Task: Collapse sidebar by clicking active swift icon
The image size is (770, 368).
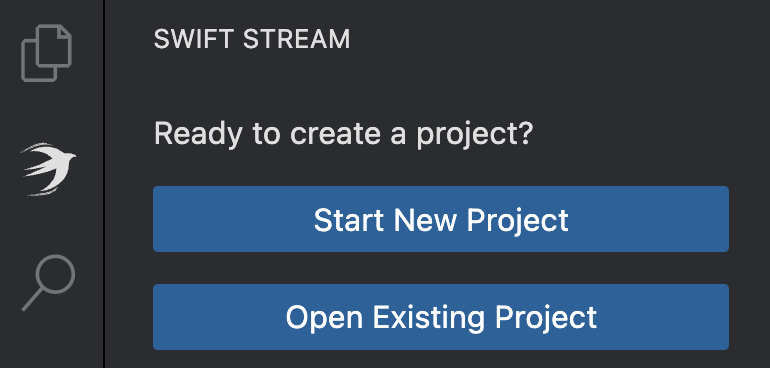Action: [48, 169]
